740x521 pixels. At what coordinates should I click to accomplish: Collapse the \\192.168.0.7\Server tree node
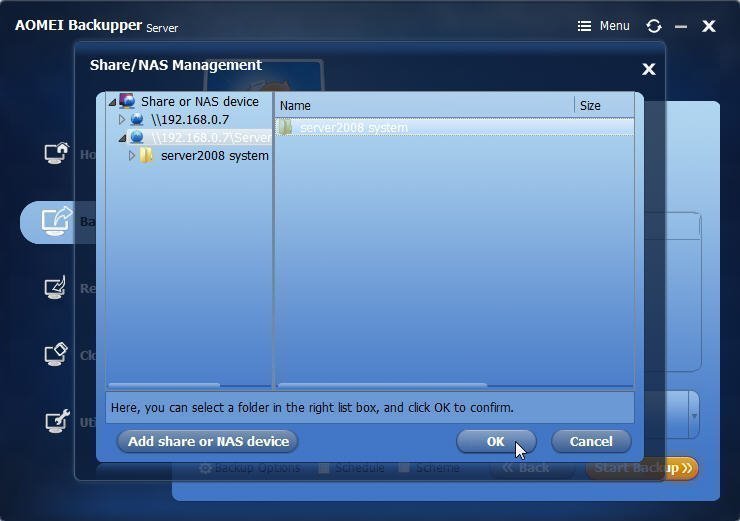[122, 138]
